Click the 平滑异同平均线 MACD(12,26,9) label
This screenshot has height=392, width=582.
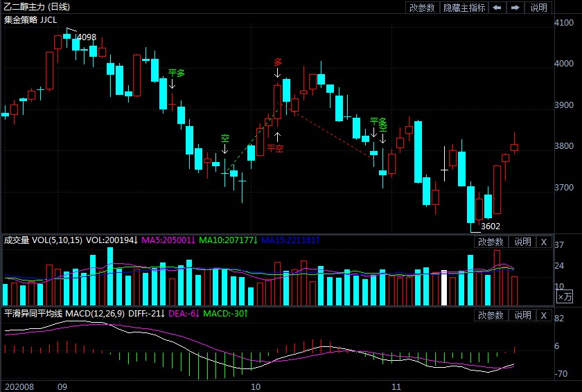(64, 314)
